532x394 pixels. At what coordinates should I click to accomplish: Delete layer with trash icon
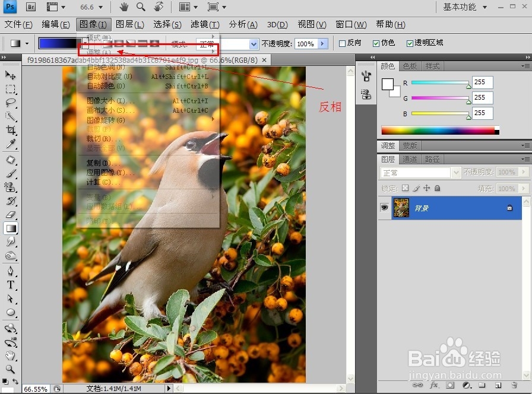point(514,385)
